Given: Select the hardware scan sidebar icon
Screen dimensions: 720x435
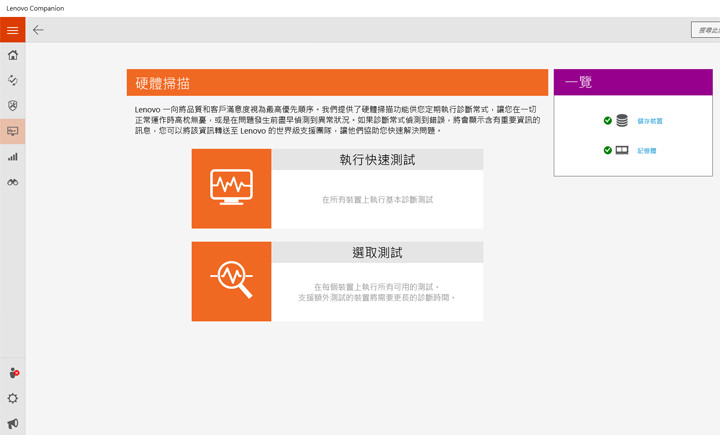Looking at the screenshot, I should click(x=13, y=131).
